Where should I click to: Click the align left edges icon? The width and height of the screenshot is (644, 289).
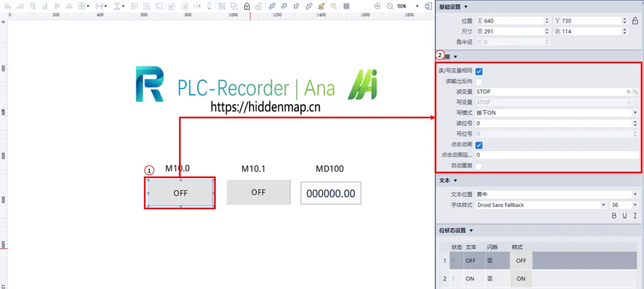tap(8, 6)
